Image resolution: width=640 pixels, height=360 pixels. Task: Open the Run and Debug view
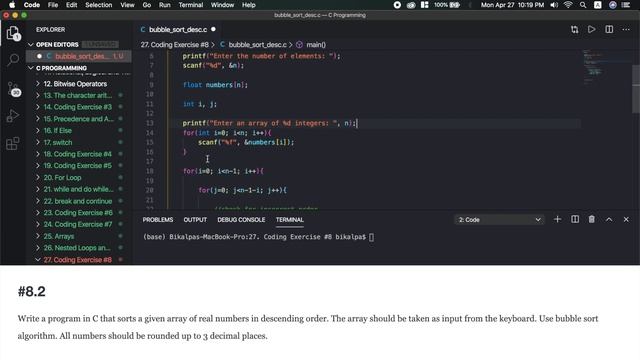(x=13, y=116)
